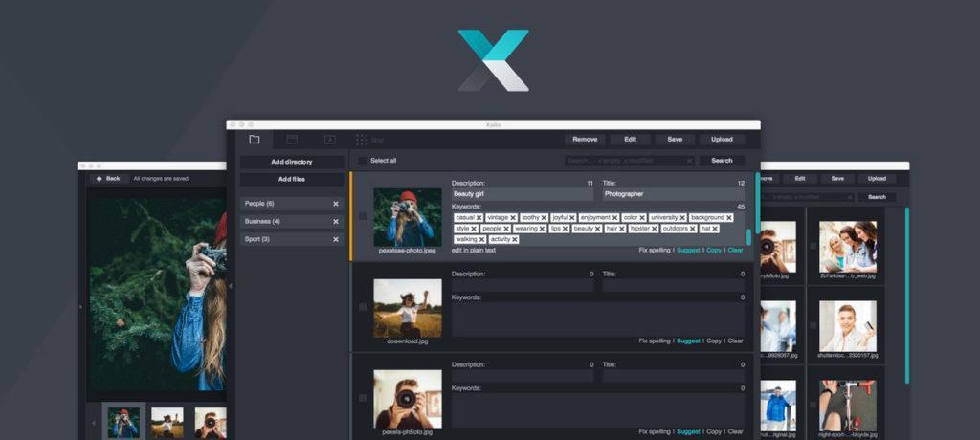Toggle the Select all checkbox
The image size is (980, 440).
pyautogui.click(x=362, y=161)
